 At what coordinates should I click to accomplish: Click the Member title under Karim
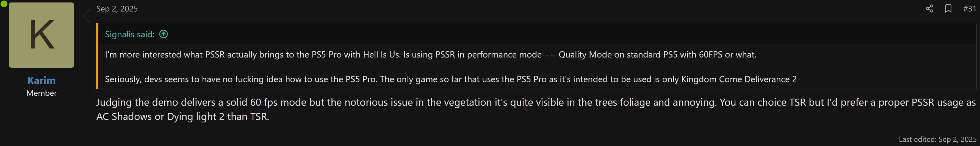click(41, 93)
